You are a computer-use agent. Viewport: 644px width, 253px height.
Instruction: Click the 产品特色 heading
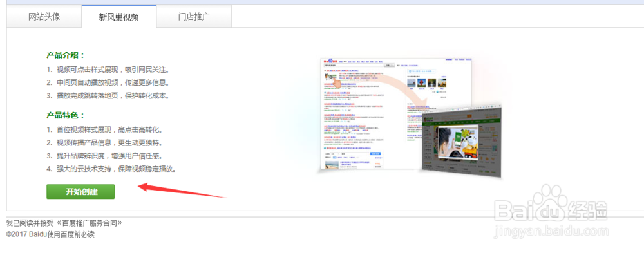(x=65, y=115)
